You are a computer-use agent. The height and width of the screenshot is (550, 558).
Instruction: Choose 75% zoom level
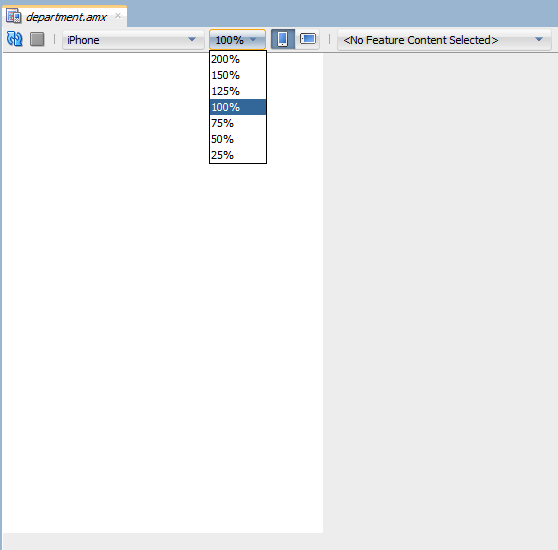pos(238,123)
